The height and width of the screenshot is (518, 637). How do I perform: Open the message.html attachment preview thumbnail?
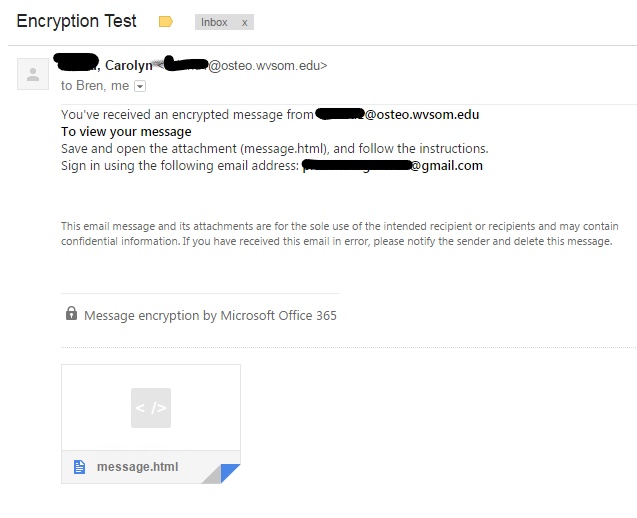click(x=151, y=407)
